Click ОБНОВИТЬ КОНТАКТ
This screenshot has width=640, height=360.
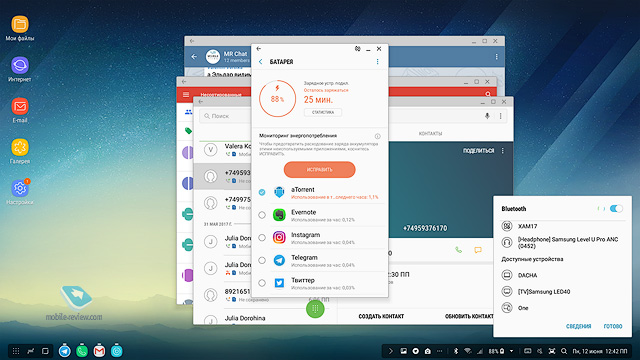[x=469, y=316]
